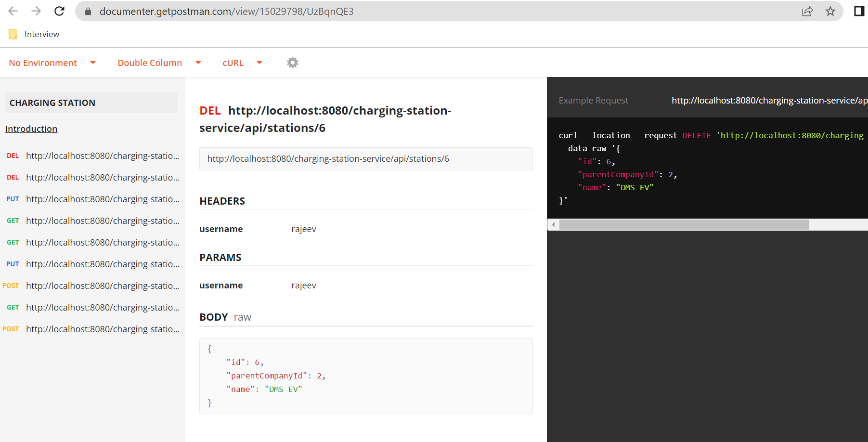Select the CHARGING STATION collection header
This screenshot has width=868, height=442.
click(x=91, y=103)
